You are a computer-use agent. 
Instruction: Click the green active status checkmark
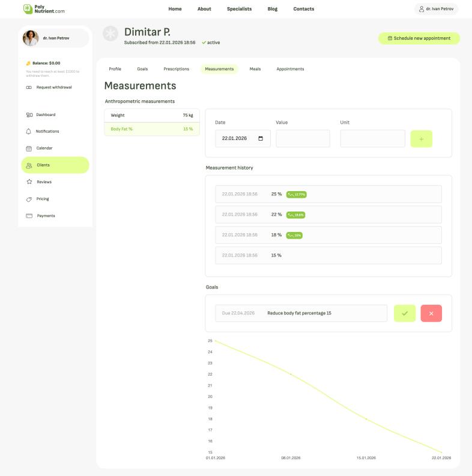point(204,43)
